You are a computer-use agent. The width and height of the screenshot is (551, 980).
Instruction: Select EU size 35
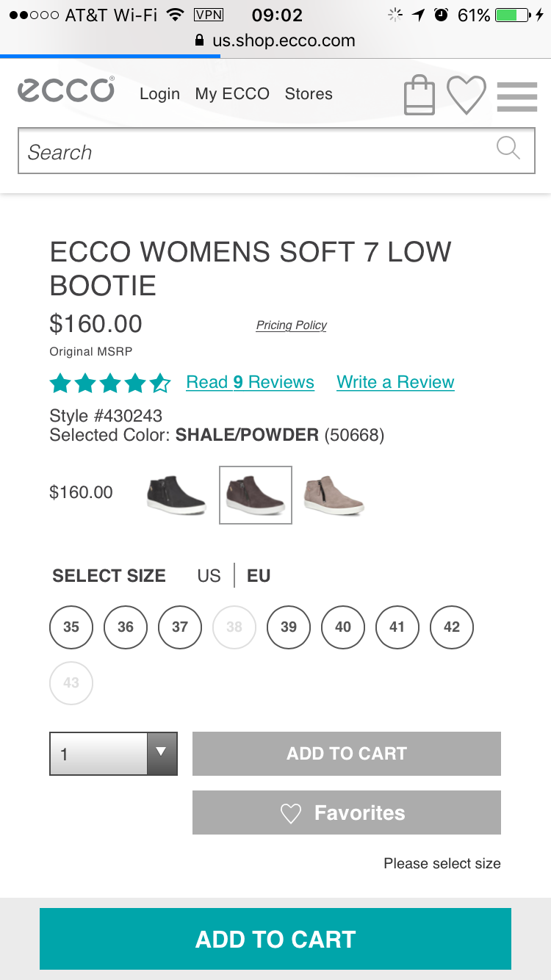point(71,627)
